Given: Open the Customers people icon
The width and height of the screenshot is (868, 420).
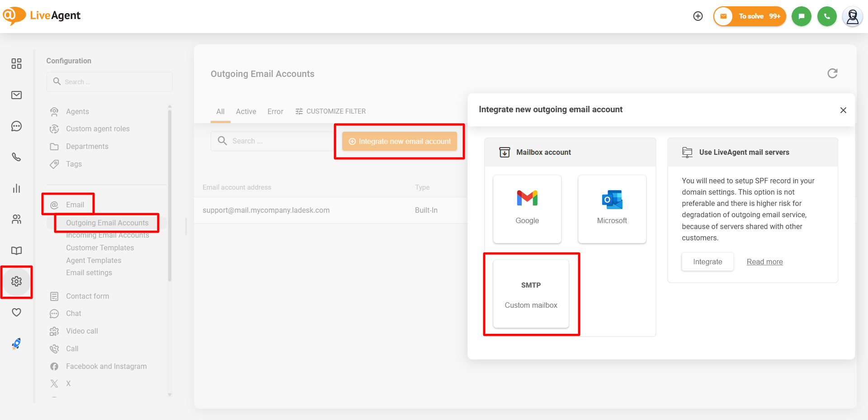Looking at the screenshot, I should 17,220.
